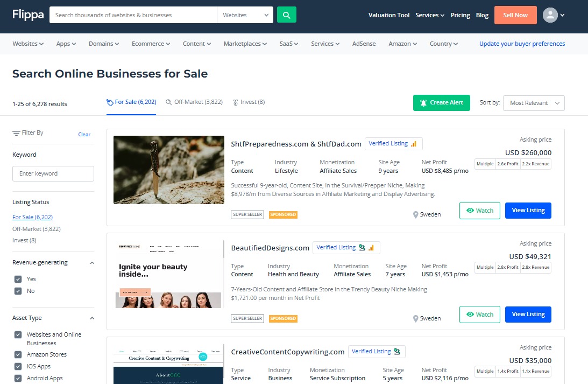Open the Domains category menu
588x384 pixels.
(x=104, y=44)
